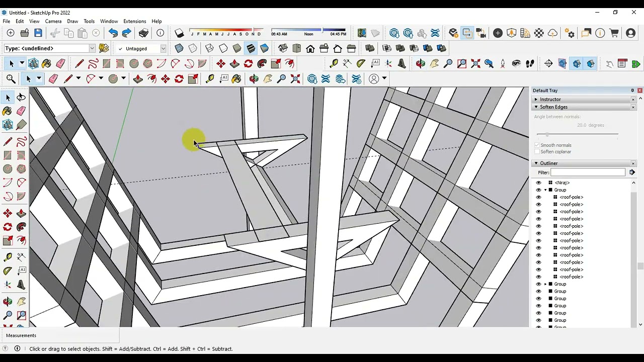
Task: Hide the second roof-pole in Outliner
Action: 538,205
